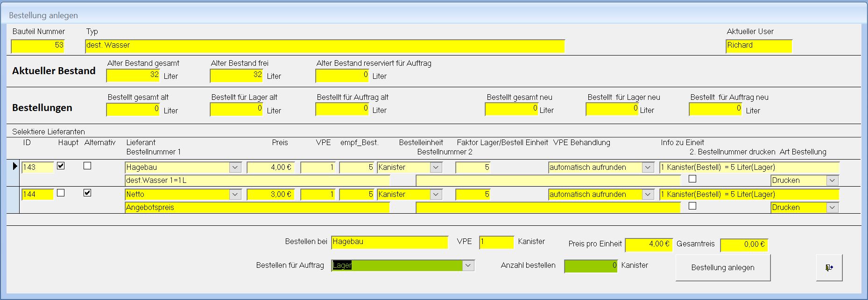Click the Hagebau Preis field showing 4,00 €
The height and width of the screenshot is (300, 868).
[x=270, y=167]
